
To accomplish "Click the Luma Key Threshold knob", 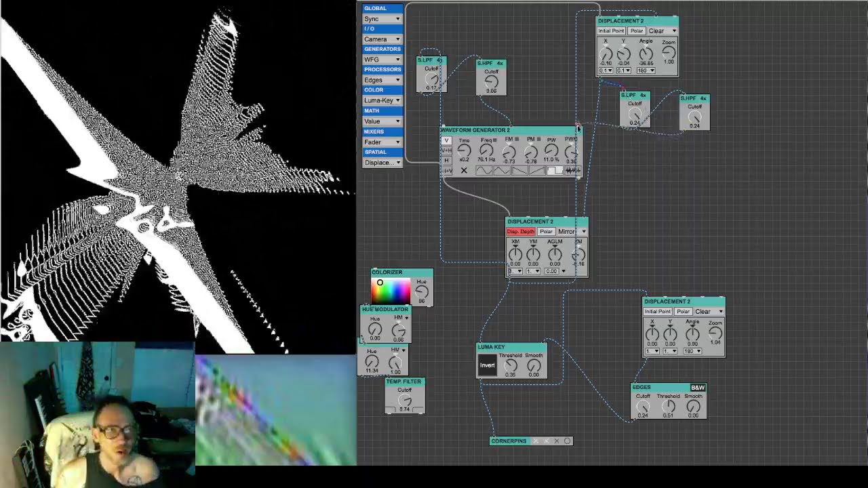I will pyautogui.click(x=511, y=365).
